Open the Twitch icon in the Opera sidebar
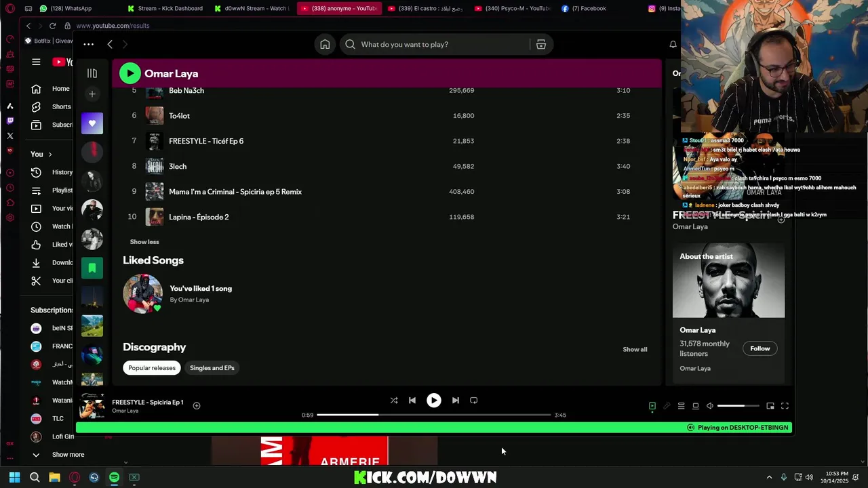 click(x=10, y=121)
